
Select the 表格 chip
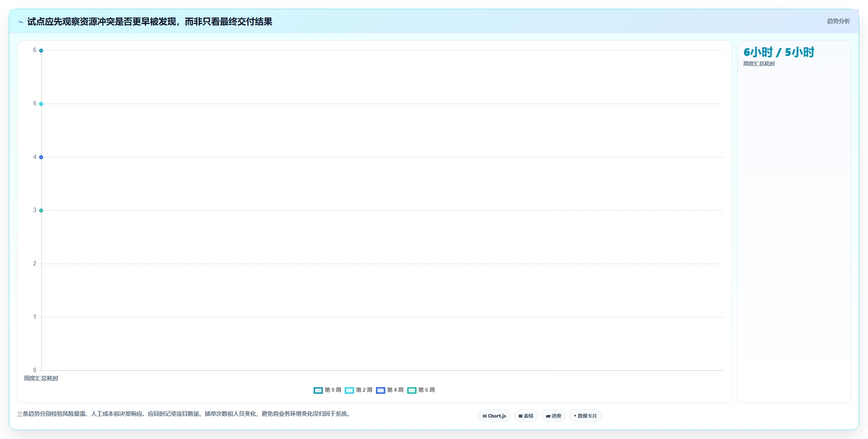tap(526, 416)
